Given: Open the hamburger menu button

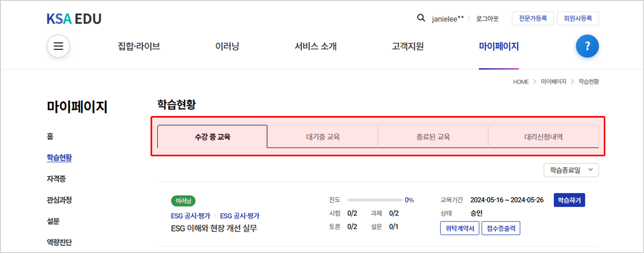Looking at the screenshot, I should tap(58, 46).
